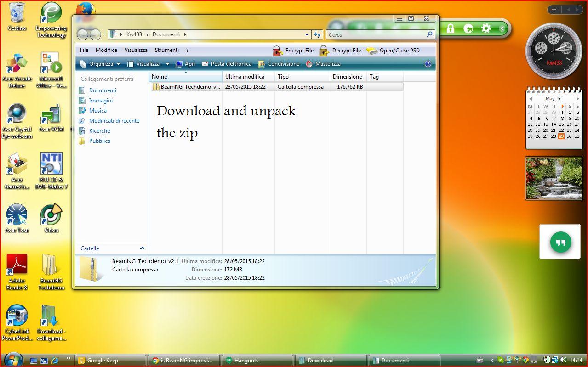Click the refresh button beside address bar
The width and height of the screenshot is (588, 367).
(x=317, y=34)
